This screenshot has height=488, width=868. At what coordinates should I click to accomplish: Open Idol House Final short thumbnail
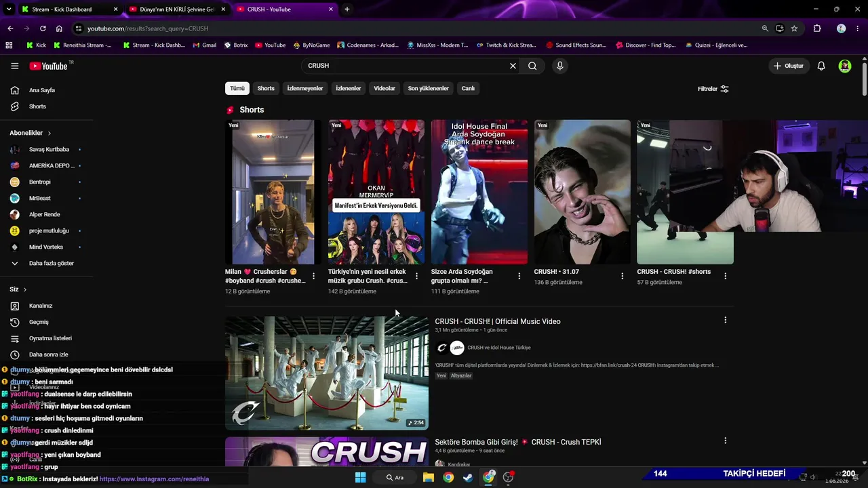pos(479,192)
